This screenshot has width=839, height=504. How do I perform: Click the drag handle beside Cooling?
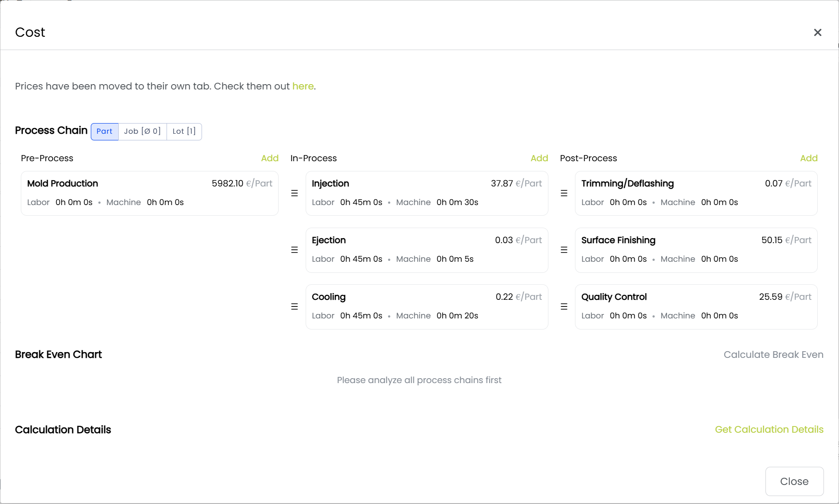[295, 306]
